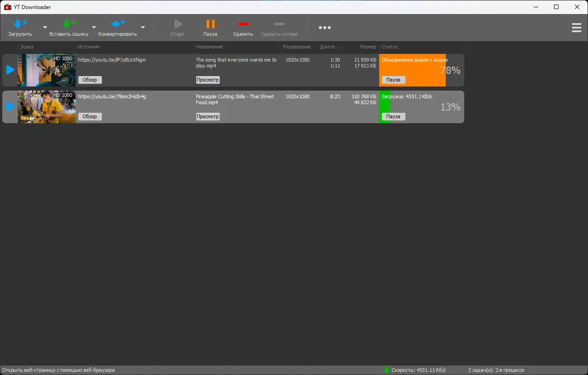Viewport: 588px width, 375px height.
Task: Pause the 13% download task
Action: coord(393,116)
